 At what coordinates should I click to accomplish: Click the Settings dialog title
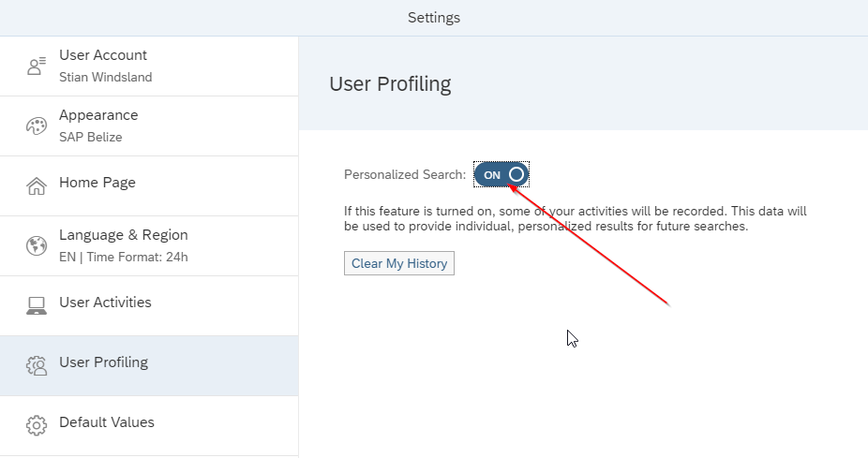click(434, 18)
